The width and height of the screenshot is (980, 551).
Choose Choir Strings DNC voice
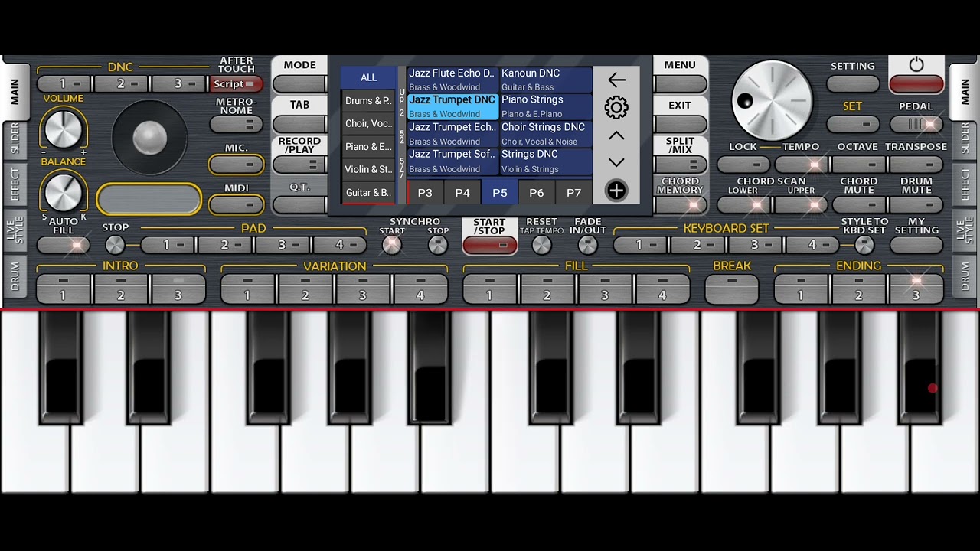[x=545, y=134]
